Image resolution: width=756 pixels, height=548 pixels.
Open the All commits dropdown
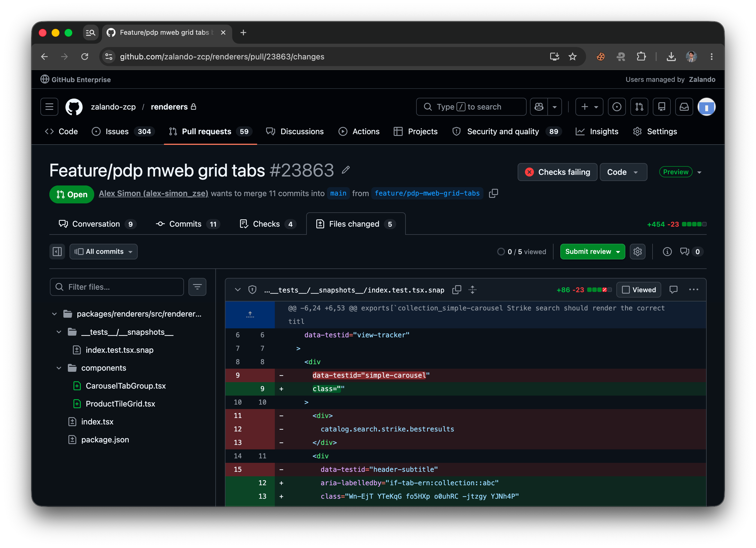[x=104, y=252]
